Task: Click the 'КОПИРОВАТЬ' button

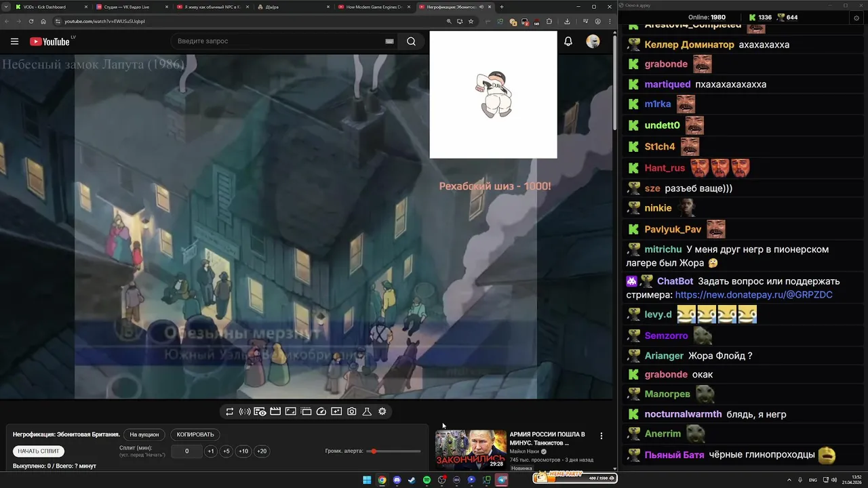Action: [x=195, y=434]
